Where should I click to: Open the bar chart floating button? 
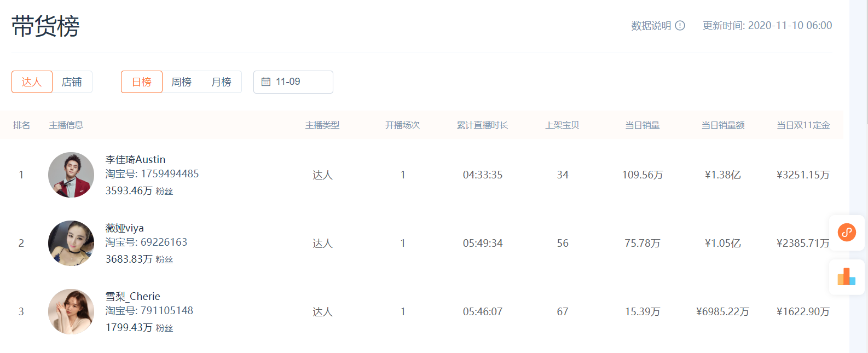point(847,277)
